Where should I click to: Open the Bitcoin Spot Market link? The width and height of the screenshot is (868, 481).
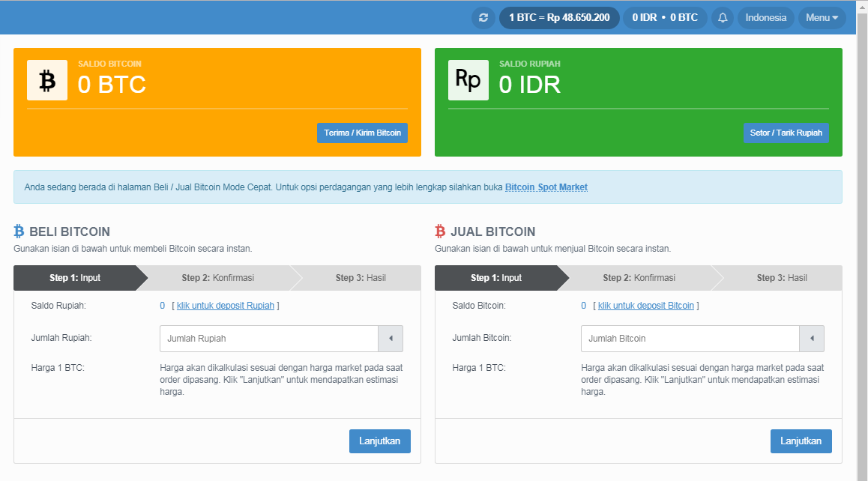(546, 187)
